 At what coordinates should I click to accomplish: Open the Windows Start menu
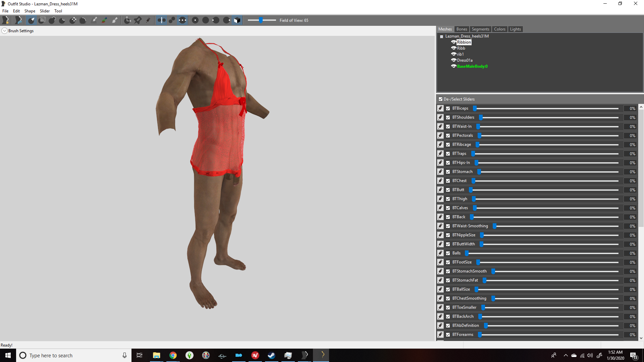click(x=8, y=355)
